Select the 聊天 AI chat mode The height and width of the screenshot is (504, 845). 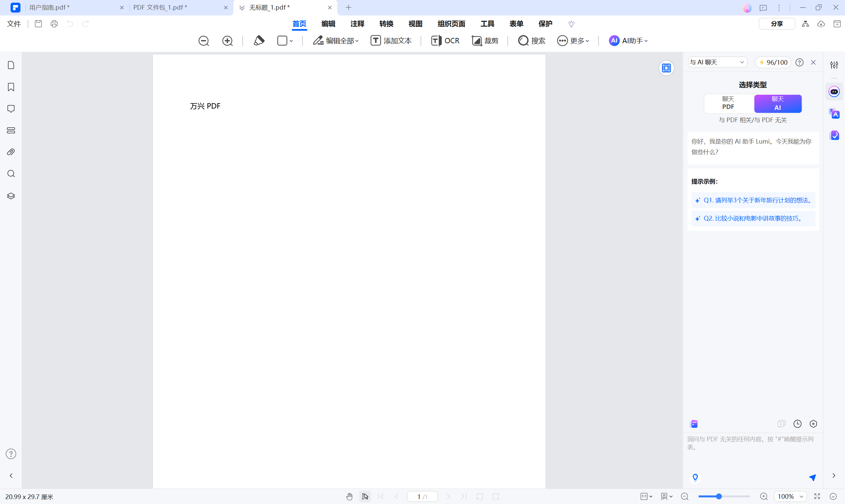coord(777,103)
